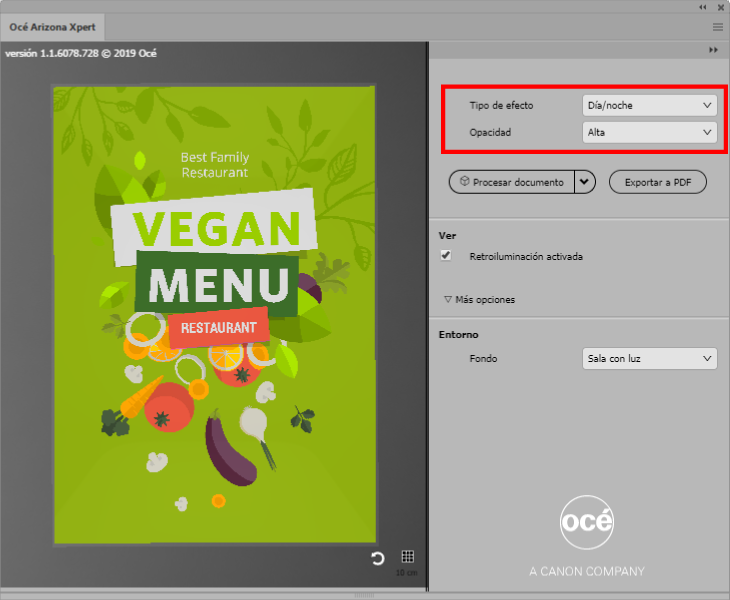The height and width of the screenshot is (600, 730).
Task: Click the Opacidad label
Action: click(x=490, y=132)
